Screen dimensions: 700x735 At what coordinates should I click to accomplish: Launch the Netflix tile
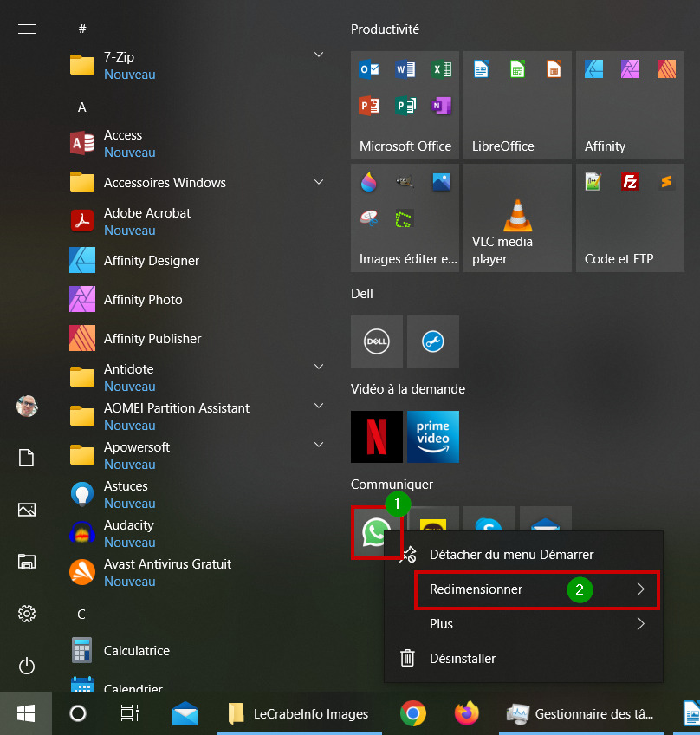point(377,437)
